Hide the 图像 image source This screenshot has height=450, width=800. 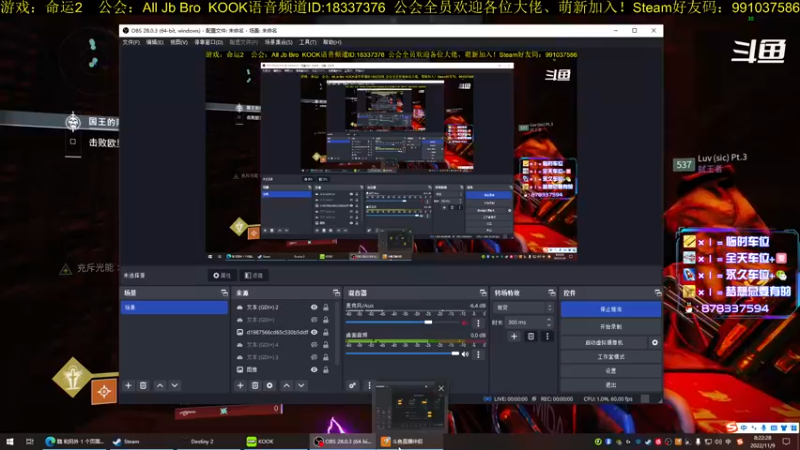point(314,369)
